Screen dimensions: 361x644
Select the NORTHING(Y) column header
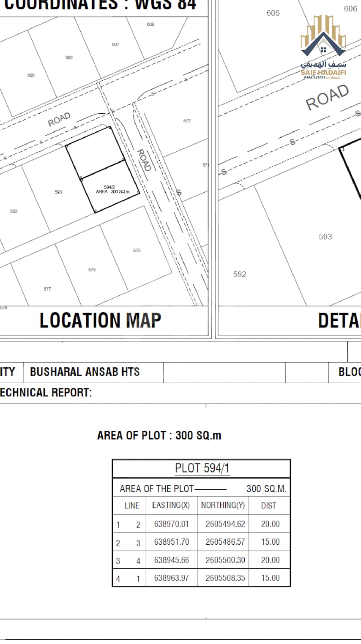click(x=223, y=505)
